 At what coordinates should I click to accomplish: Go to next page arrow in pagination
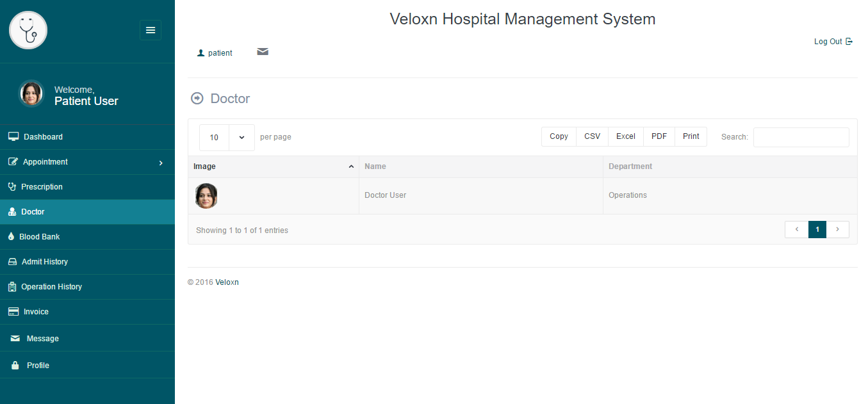[838, 229]
